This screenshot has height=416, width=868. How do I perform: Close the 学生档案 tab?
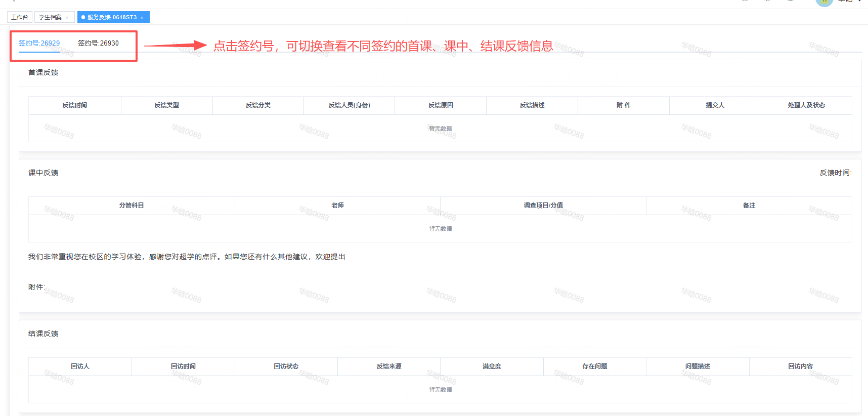(67, 18)
